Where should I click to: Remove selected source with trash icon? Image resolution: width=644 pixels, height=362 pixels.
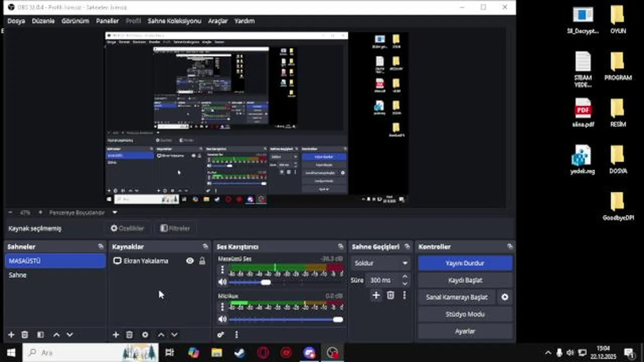click(129, 335)
